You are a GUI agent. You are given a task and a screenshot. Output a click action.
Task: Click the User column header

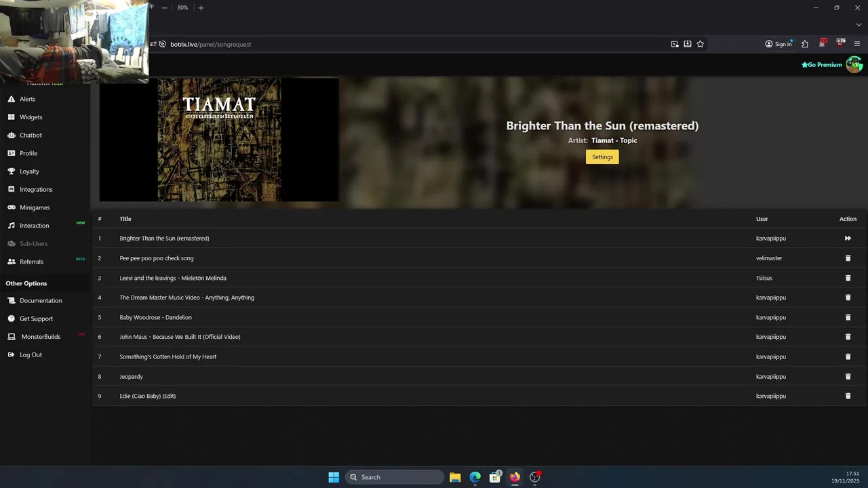pos(762,219)
